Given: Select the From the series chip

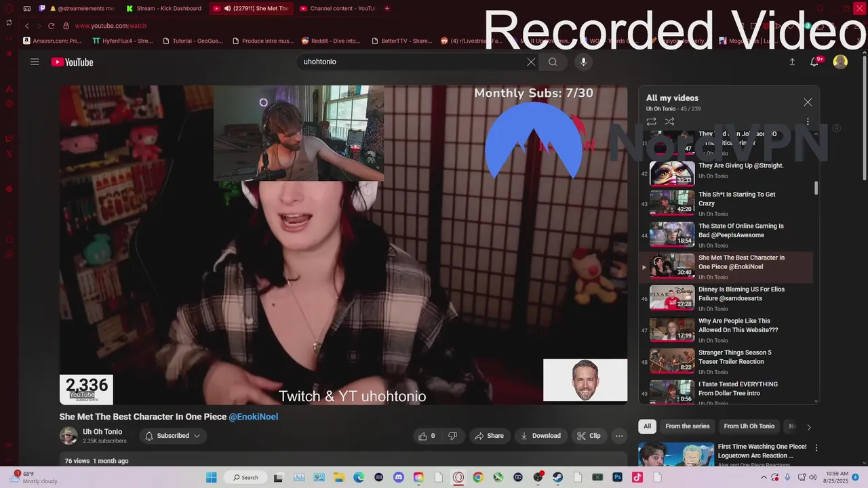Looking at the screenshot, I should point(687,426).
